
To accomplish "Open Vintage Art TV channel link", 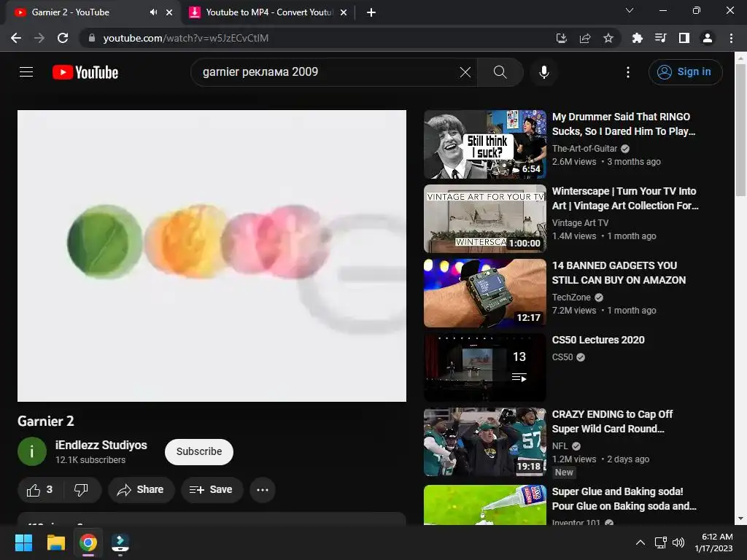I will point(580,223).
